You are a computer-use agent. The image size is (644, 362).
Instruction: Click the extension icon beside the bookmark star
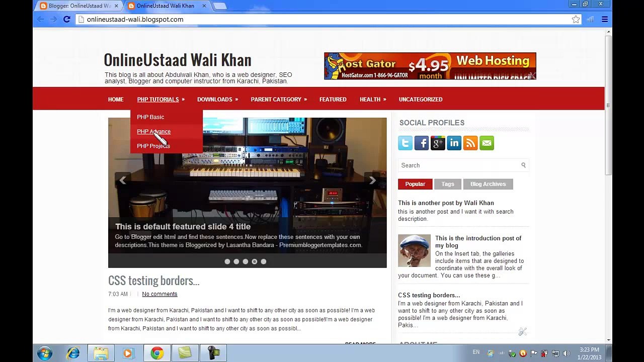[x=590, y=19]
